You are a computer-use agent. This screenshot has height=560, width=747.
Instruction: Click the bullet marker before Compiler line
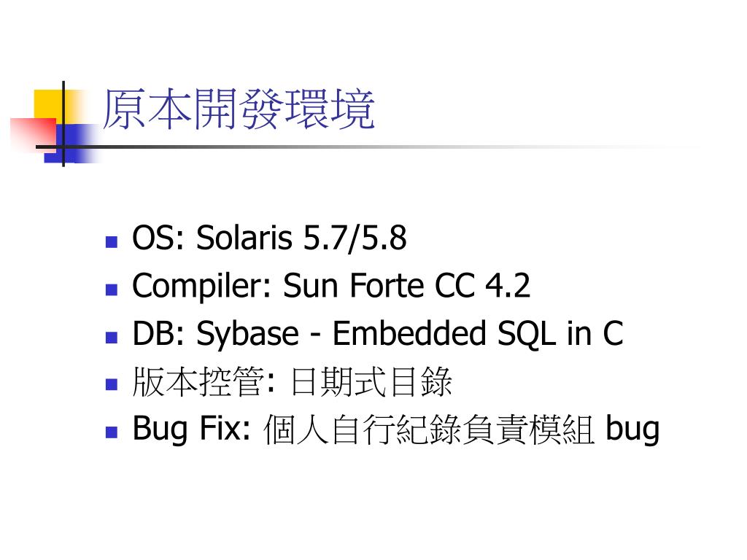[112, 289]
